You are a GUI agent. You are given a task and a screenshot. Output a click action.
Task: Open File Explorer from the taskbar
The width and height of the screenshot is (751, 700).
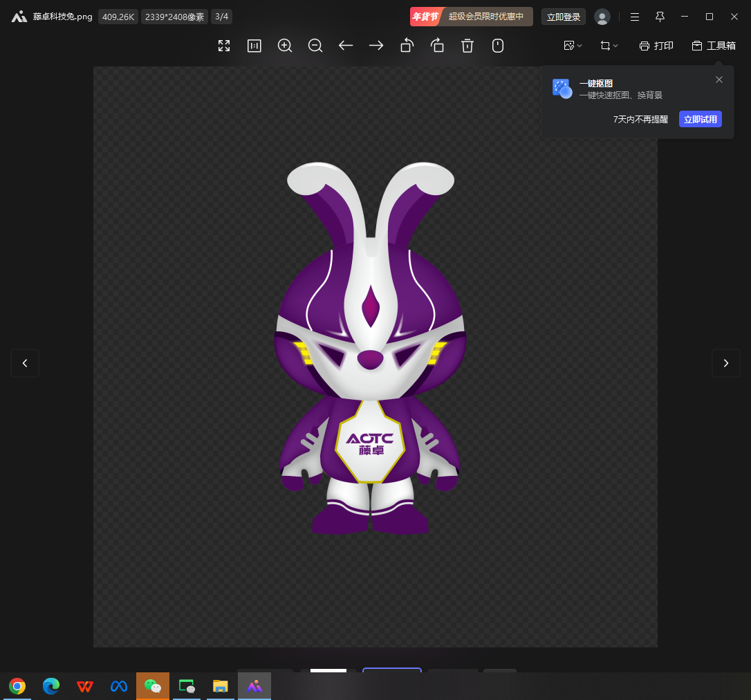(x=221, y=686)
